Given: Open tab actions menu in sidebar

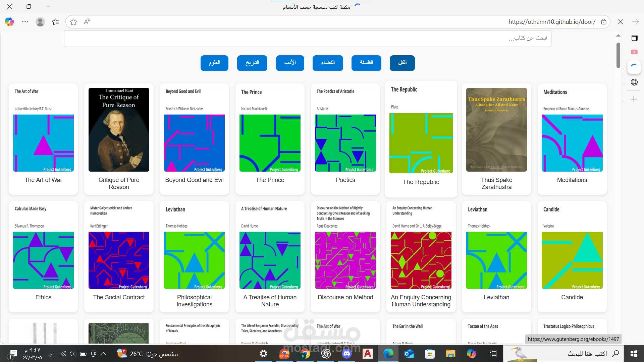Looking at the screenshot, I should [x=634, y=38].
